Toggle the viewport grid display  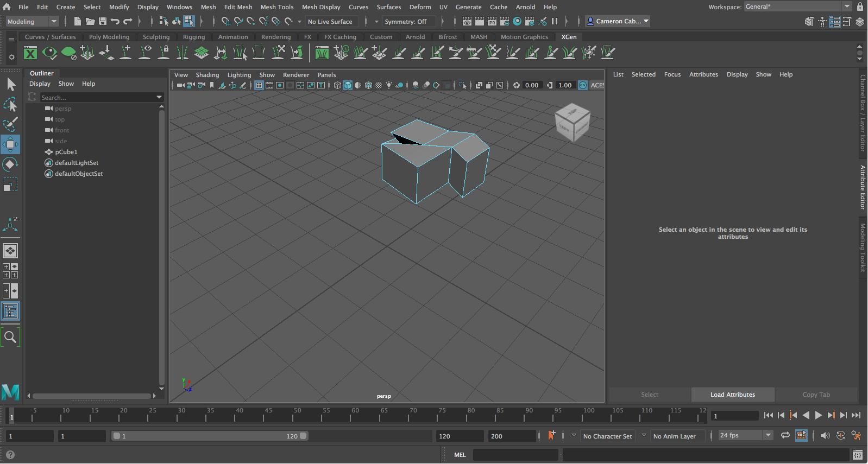click(259, 85)
